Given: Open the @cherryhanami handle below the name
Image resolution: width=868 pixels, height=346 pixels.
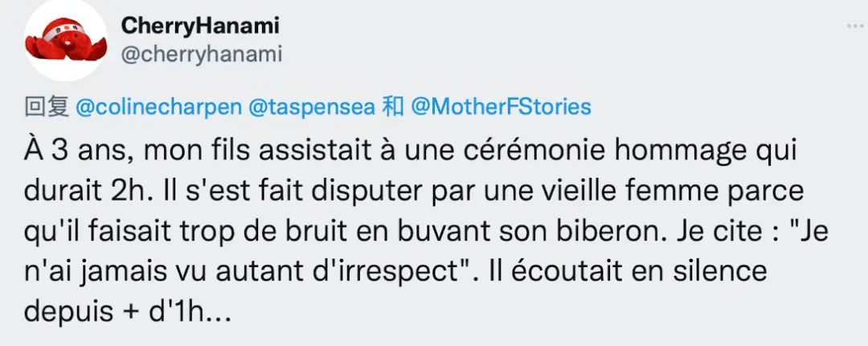Looking at the screenshot, I should point(201,53).
